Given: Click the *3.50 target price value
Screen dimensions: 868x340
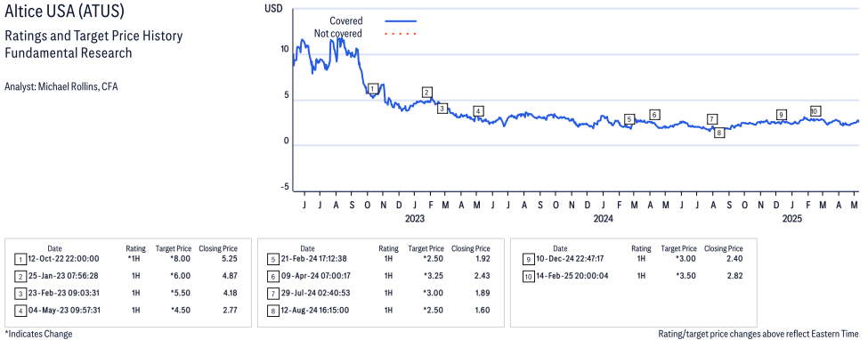Looking at the screenshot, I should point(685,276).
